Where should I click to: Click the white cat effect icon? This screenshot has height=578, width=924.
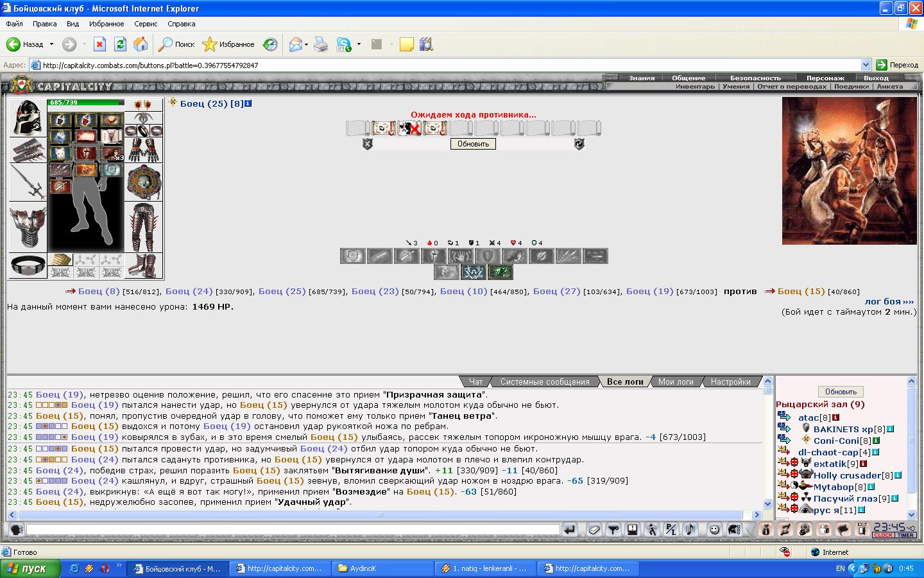pyautogui.click(x=60, y=153)
